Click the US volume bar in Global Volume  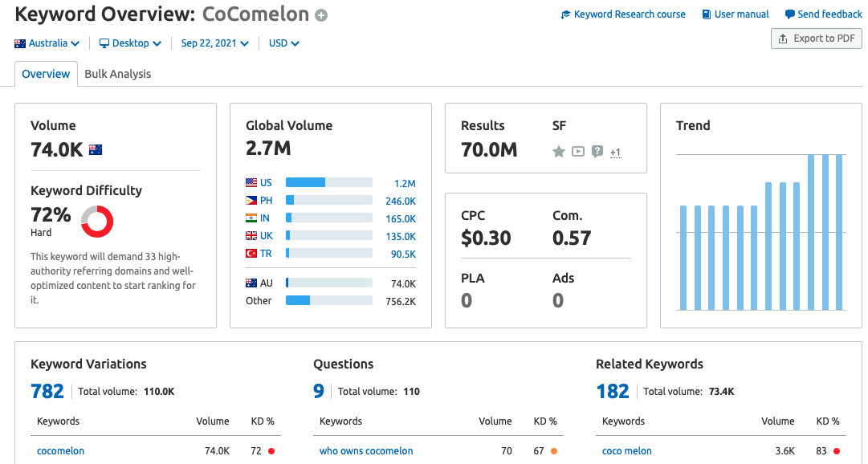(328, 183)
